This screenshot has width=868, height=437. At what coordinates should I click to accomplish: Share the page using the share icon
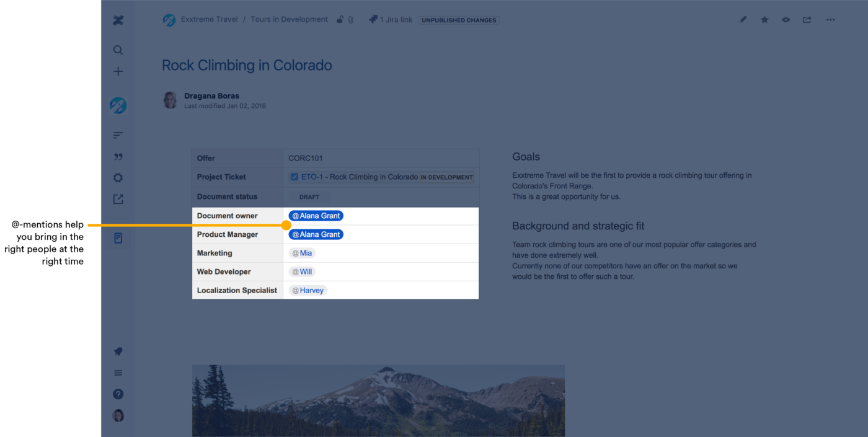(807, 20)
